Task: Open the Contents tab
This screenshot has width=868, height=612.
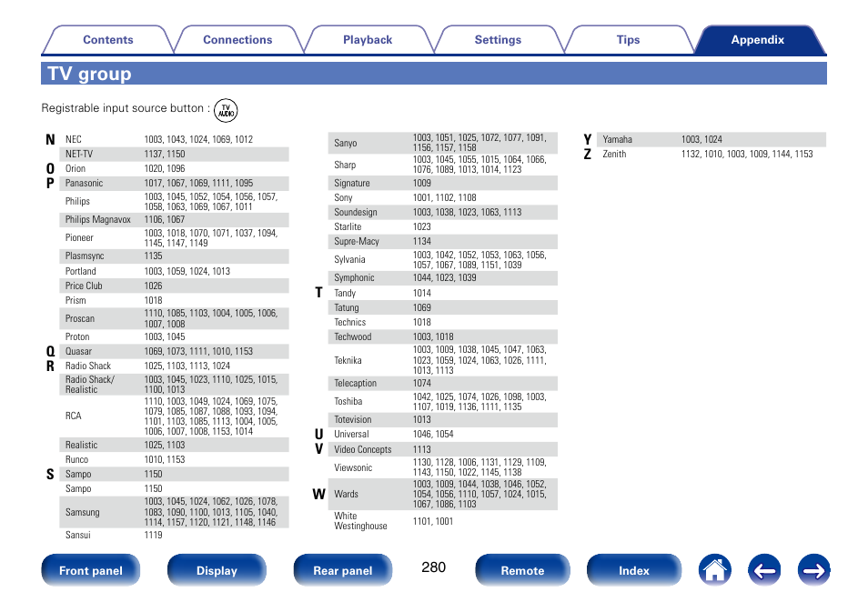Action: pyautogui.click(x=108, y=40)
